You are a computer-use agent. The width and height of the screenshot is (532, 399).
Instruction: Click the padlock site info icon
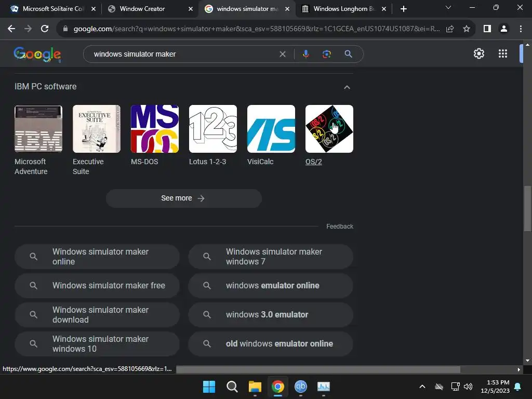(x=65, y=29)
